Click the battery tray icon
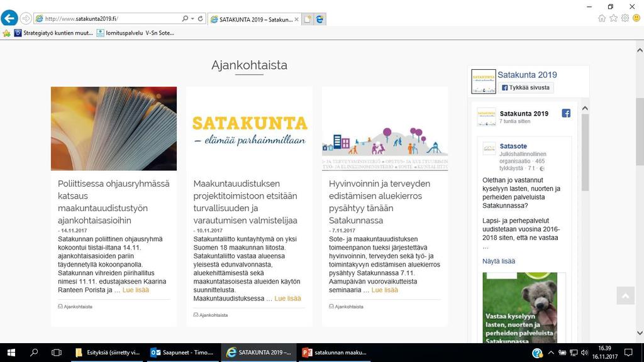 pyautogui.click(x=562, y=353)
